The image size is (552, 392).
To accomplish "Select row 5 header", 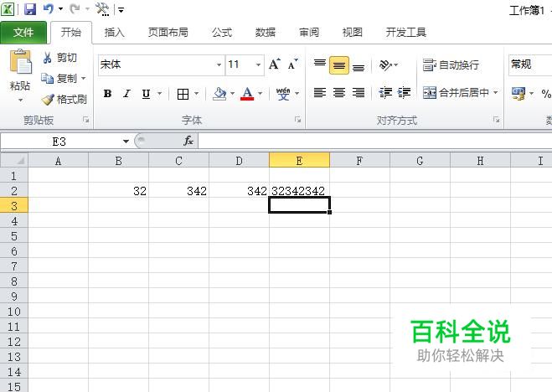I will pyautogui.click(x=13, y=235).
